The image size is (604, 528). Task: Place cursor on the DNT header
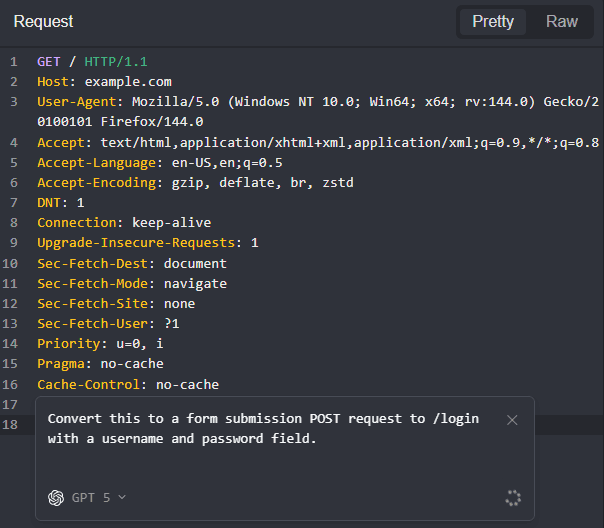point(60,203)
